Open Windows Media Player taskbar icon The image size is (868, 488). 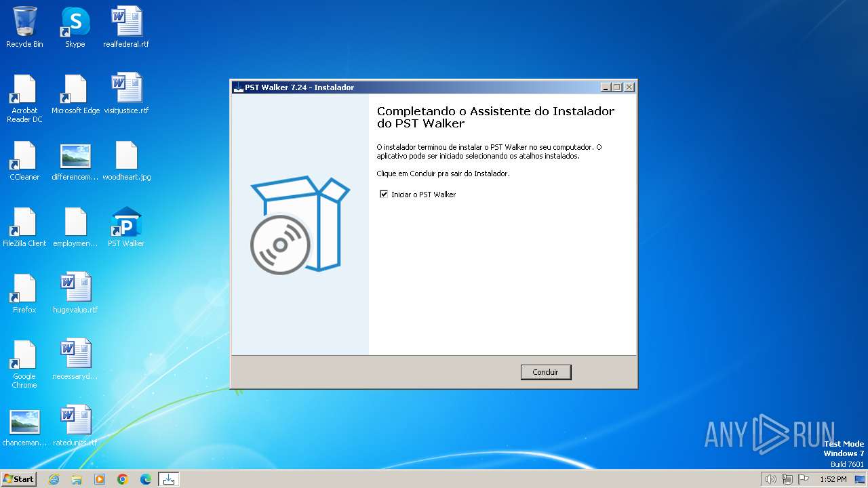(x=100, y=479)
